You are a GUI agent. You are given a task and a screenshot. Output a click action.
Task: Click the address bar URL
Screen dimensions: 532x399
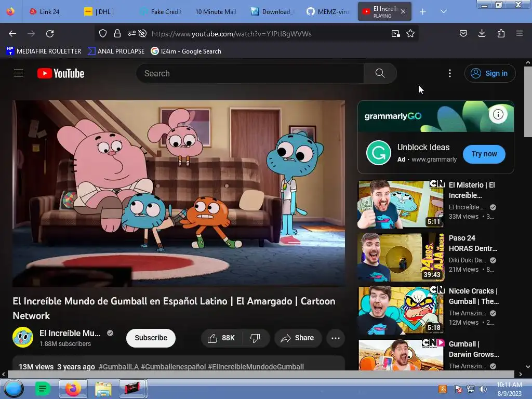coord(231,34)
